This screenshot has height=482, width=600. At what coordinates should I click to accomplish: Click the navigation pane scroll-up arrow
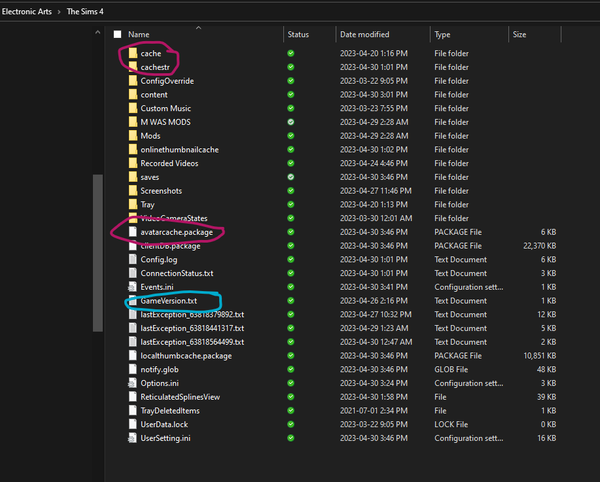(x=98, y=33)
